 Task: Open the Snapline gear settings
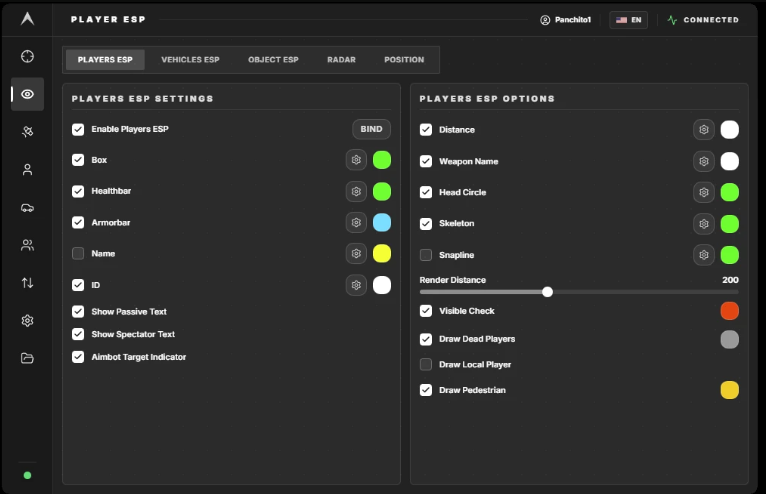pyautogui.click(x=703, y=255)
